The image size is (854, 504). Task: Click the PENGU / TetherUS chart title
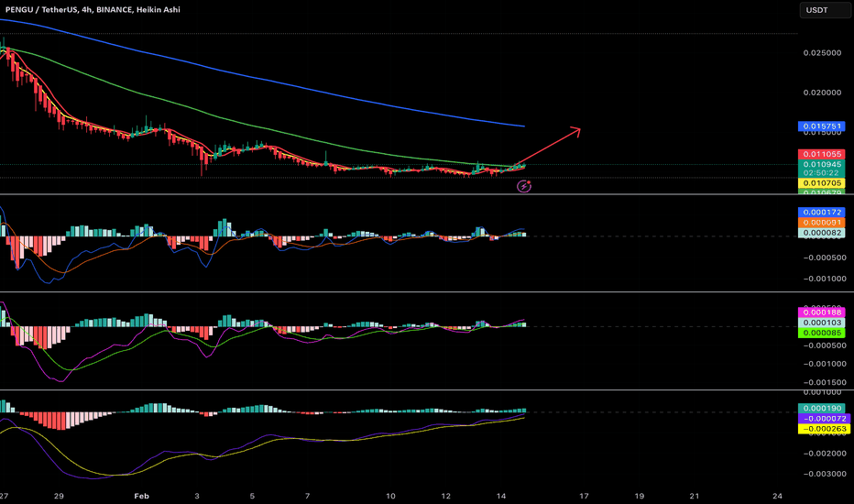point(93,9)
